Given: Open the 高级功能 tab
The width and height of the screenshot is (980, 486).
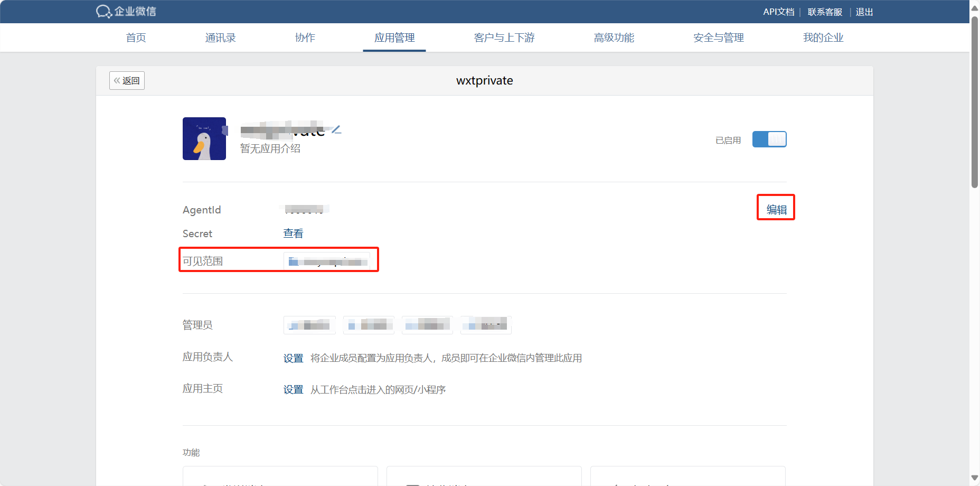Looking at the screenshot, I should (x=614, y=38).
